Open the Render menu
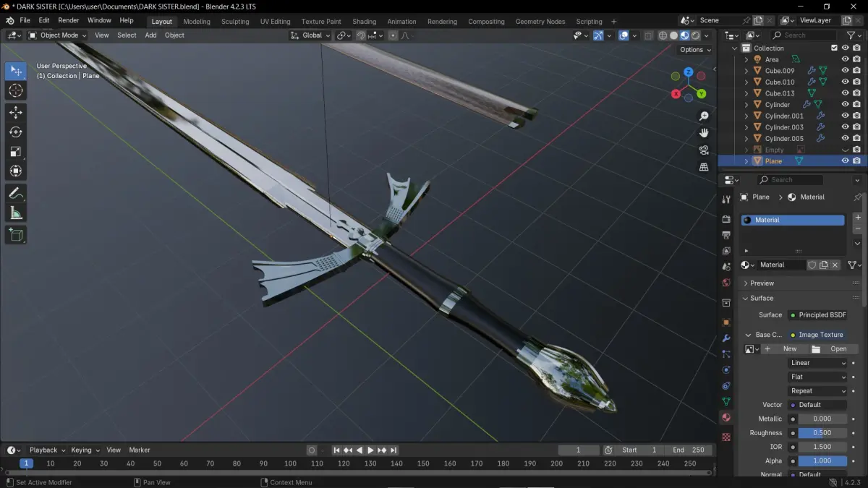The image size is (868, 488). tap(68, 20)
